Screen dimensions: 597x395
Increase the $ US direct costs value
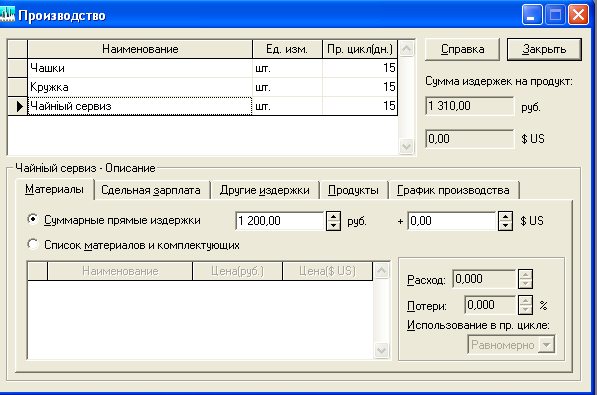505,217
